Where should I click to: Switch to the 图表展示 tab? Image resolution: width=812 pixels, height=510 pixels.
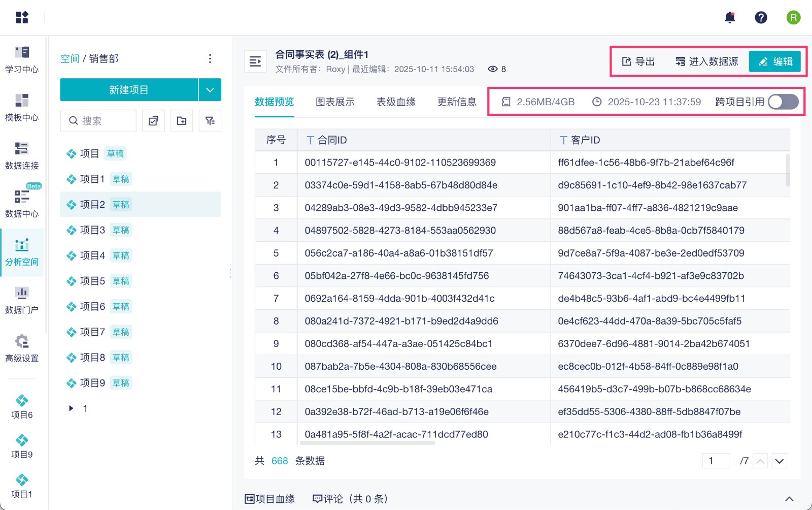tap(335, 102)
